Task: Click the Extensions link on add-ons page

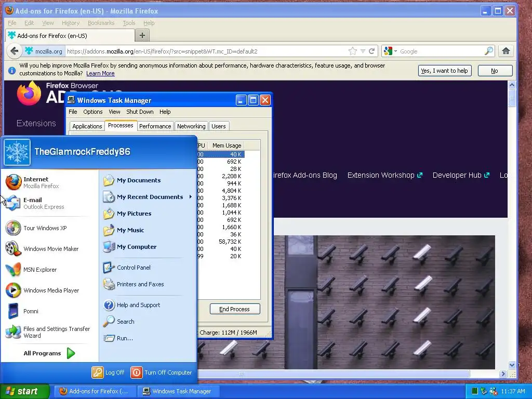Action: (36, 124)
